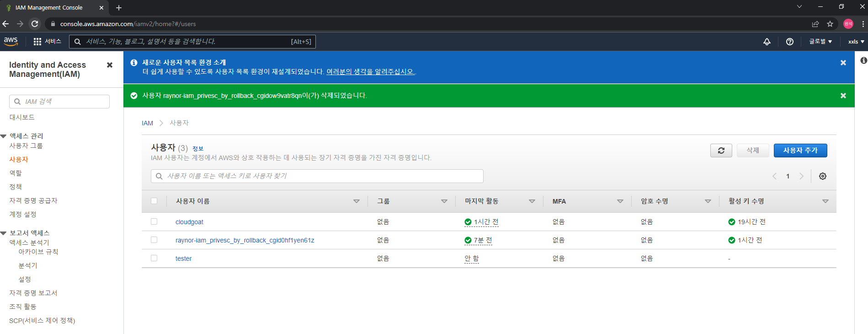The height and width of the screenshot is (334, 868).
Task: Sort by 암호 수명 column arrow
Action: click(708, 201)
